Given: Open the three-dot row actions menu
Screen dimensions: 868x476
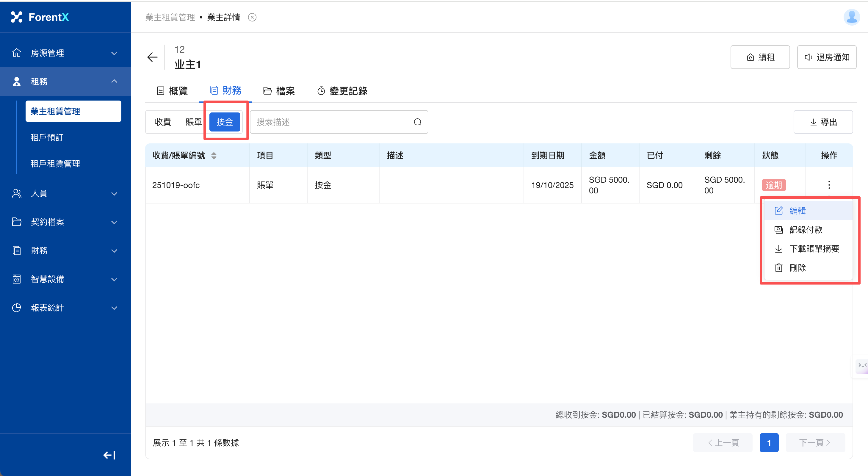Looking at the screenshot, I should 829,185.
